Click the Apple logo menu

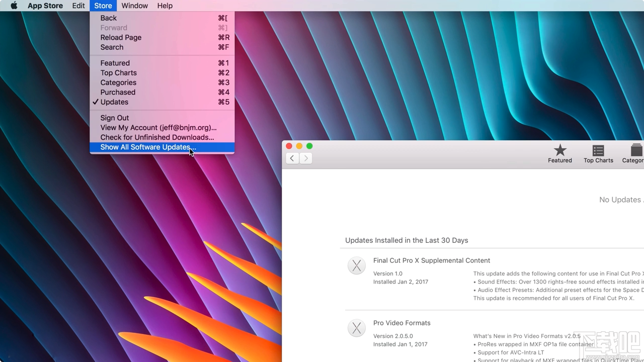[x=14, y=6]
